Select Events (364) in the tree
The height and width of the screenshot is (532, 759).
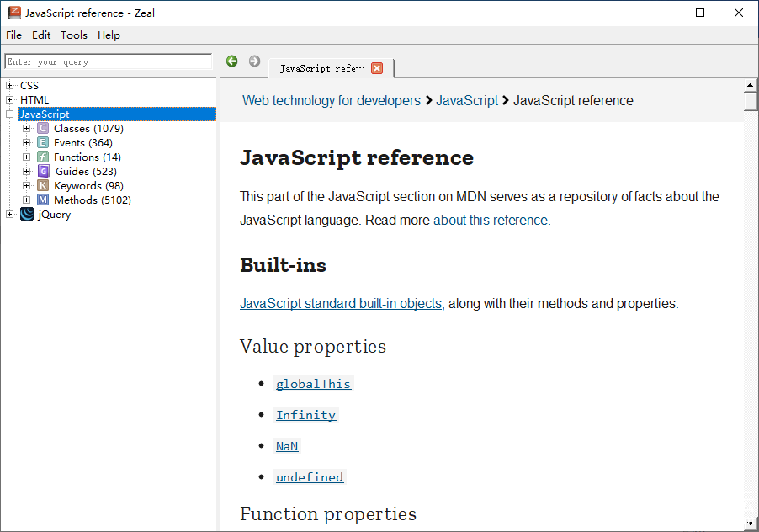pyautogui.click(x=82, y=143)
